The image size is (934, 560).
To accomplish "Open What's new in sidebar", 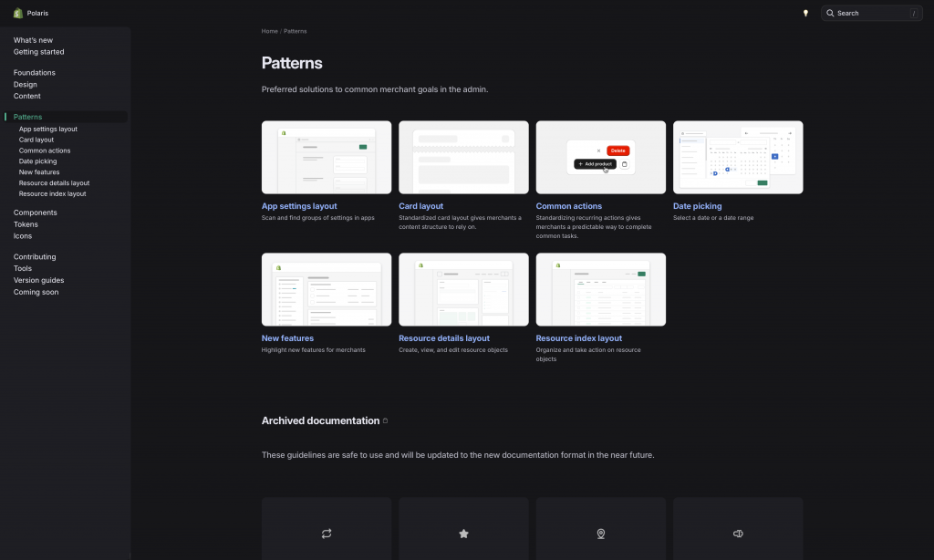I will (x=34, y=40).
